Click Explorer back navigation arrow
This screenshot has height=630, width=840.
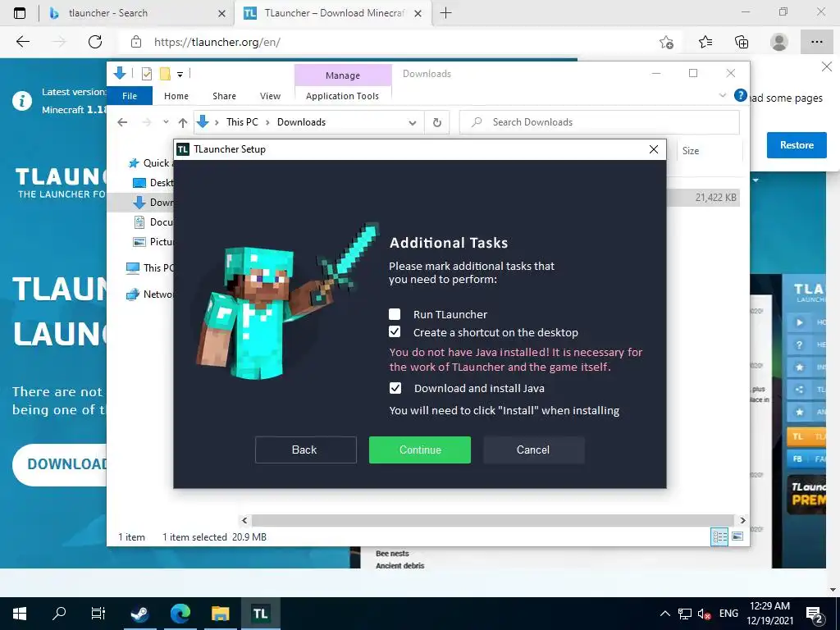pyautogui.click(x=122, y=122)
